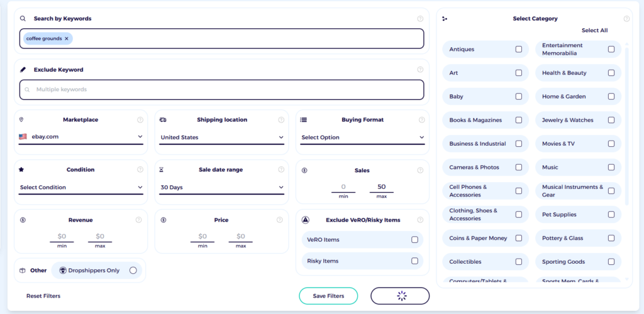
Task: Click the pencil icon beside Exclude Keyword
Action: tap(23, 70)
